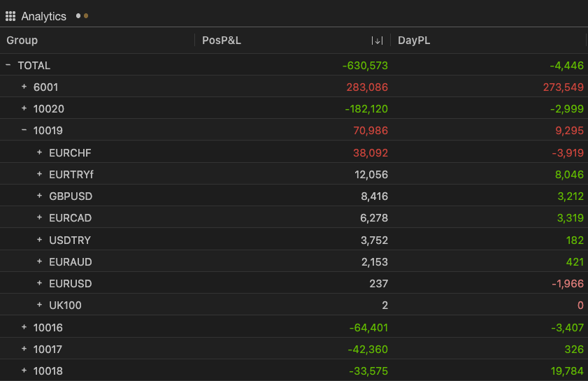This screenshot has width=588, height=381.
Task: Click 10016 PosP&L value -64,401
Action: 368,328
